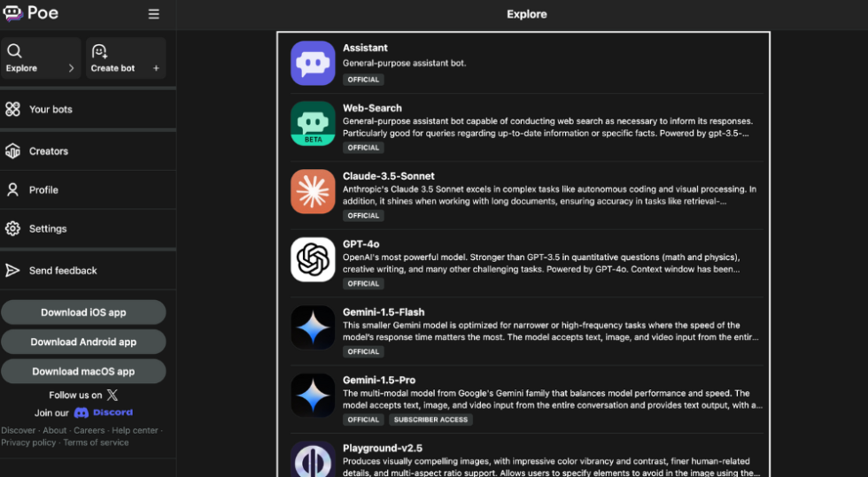Click the plus next to Create bot
Screen dimensions: 868x477
pyautogui.click(x=156, y=68)
